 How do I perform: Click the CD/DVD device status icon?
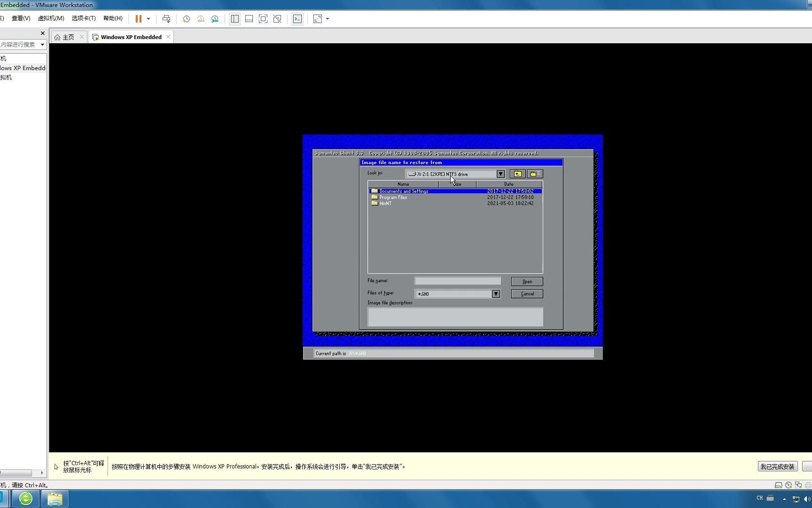[788, 485]
